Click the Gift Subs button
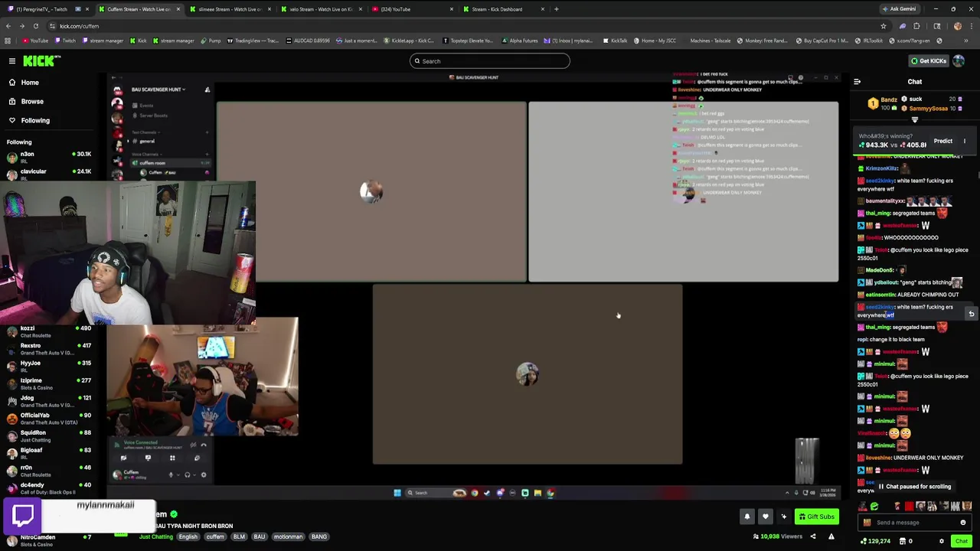 816,517
